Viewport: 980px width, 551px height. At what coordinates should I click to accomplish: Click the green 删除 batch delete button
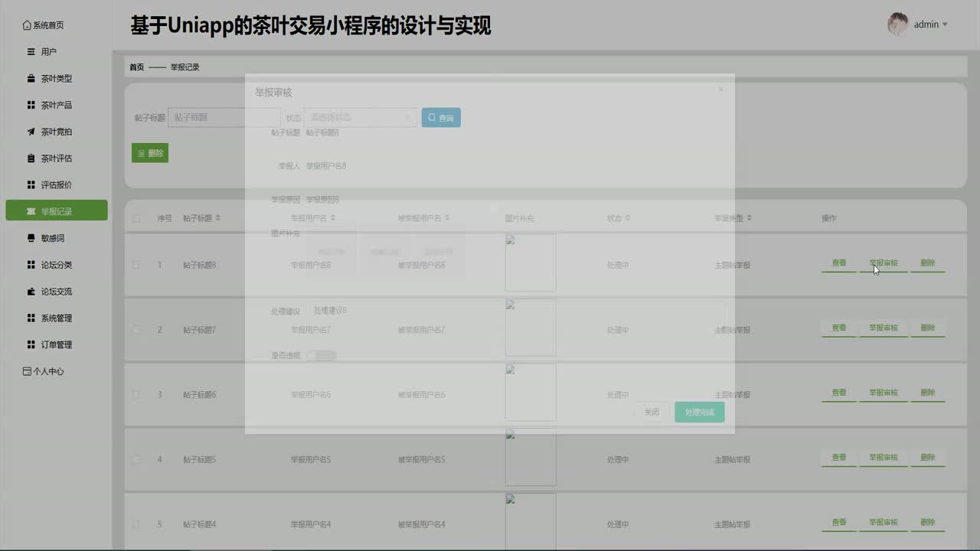[x=150, y=153]
